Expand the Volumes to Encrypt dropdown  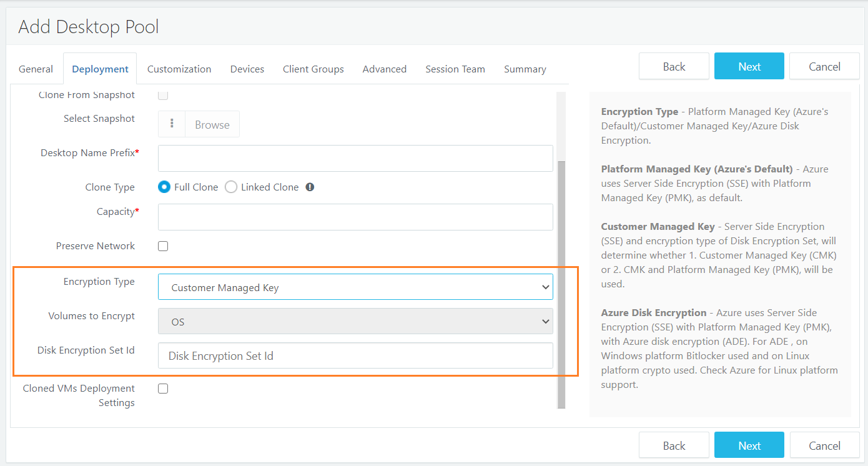(355, 322)
